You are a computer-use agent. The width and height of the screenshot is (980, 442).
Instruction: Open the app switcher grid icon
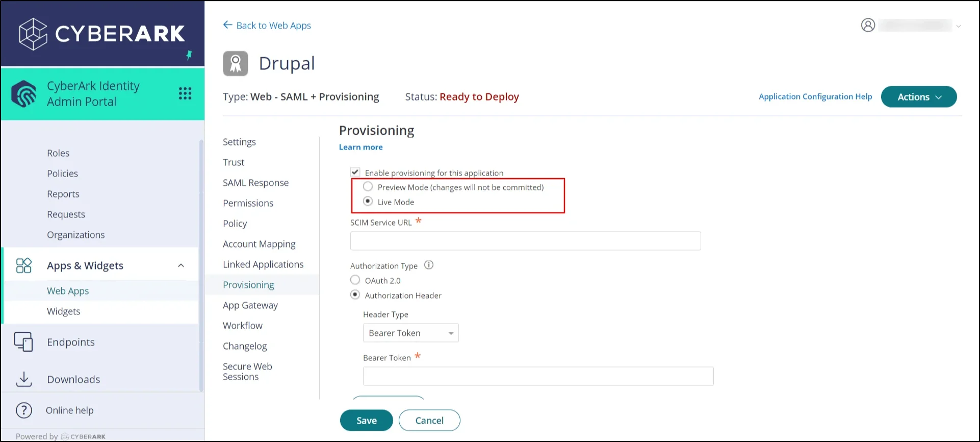[x=185, y=93]
